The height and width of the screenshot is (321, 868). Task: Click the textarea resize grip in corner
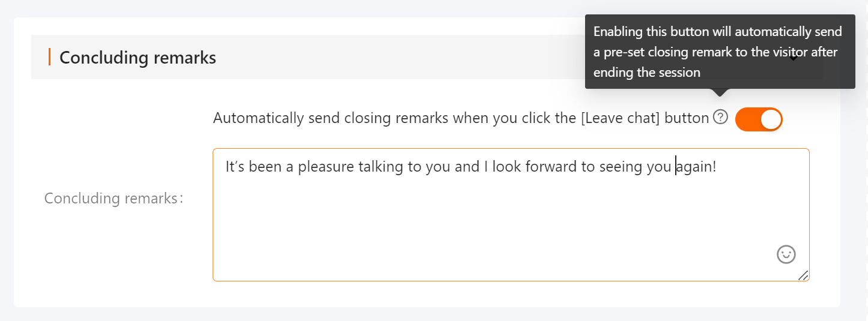point(803,275)
